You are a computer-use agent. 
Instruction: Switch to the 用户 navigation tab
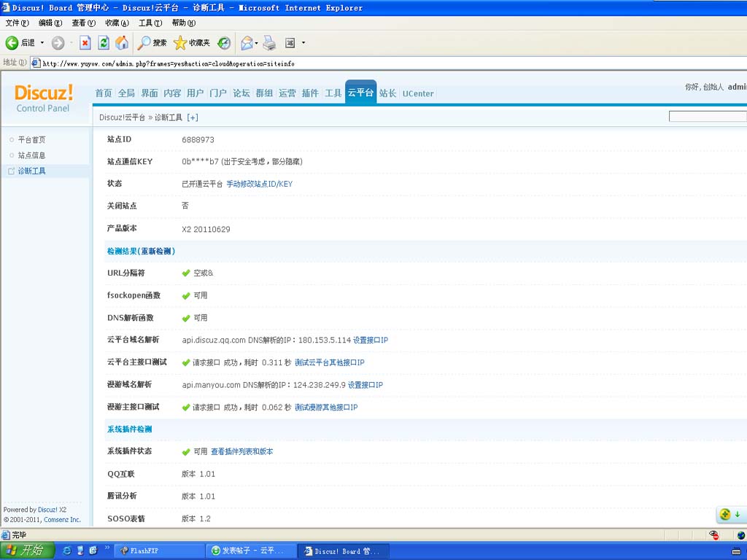click(195, 93)
